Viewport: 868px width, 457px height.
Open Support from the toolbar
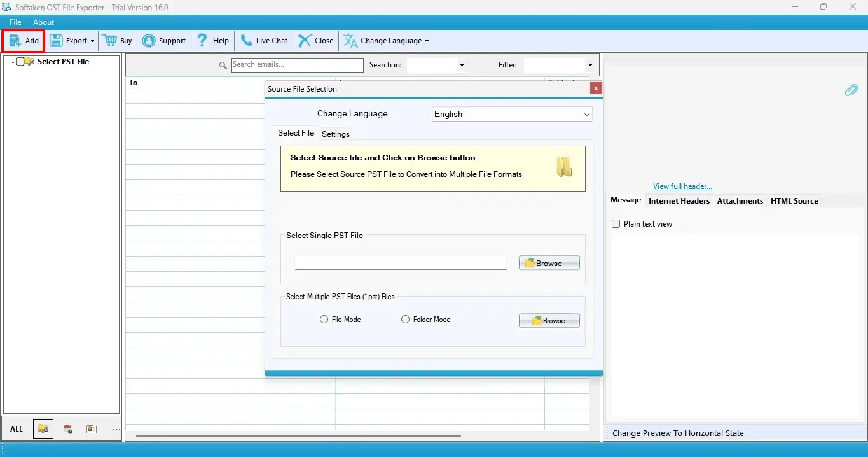click(x=164, y=41)
